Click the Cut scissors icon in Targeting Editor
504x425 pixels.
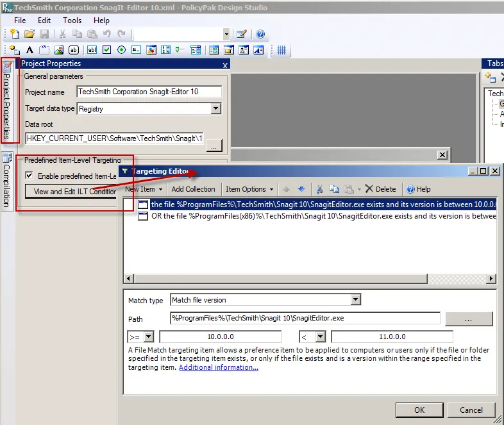pyautogui.click(x=319, y=189)
